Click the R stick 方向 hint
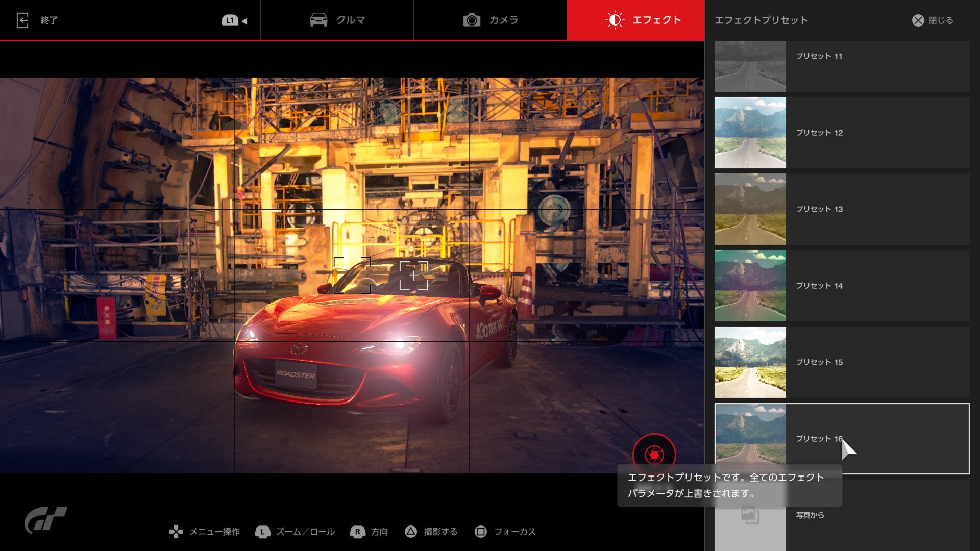The height and width of the screenshot is (551, 980). pos(357,532)
